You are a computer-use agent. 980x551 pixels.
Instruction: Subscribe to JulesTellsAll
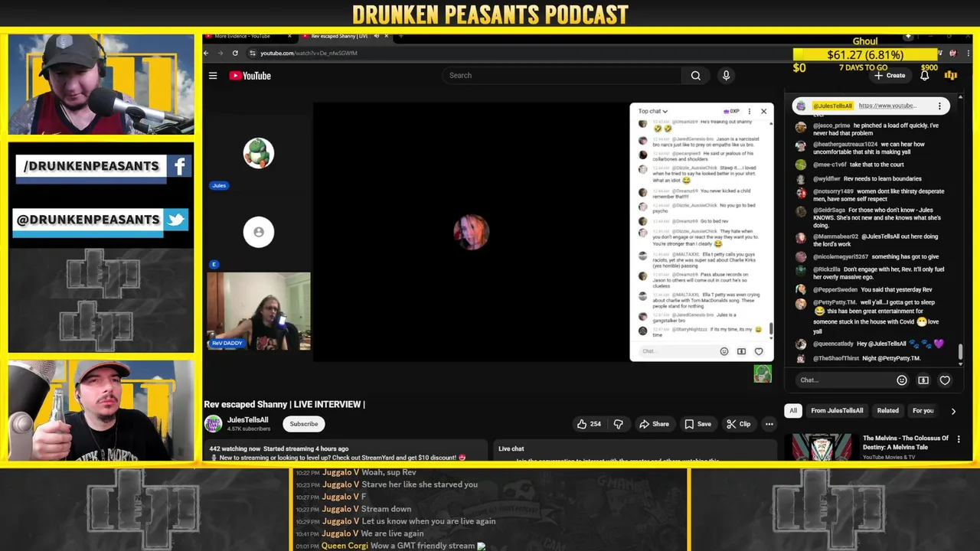(303, 424)
